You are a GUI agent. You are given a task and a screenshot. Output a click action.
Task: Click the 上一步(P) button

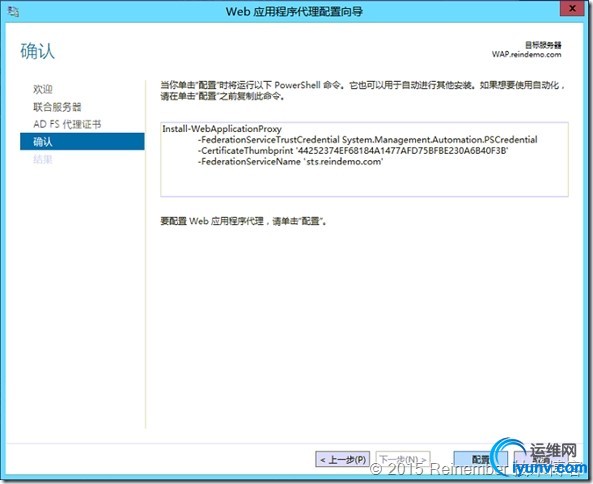[x=343, y=459]
